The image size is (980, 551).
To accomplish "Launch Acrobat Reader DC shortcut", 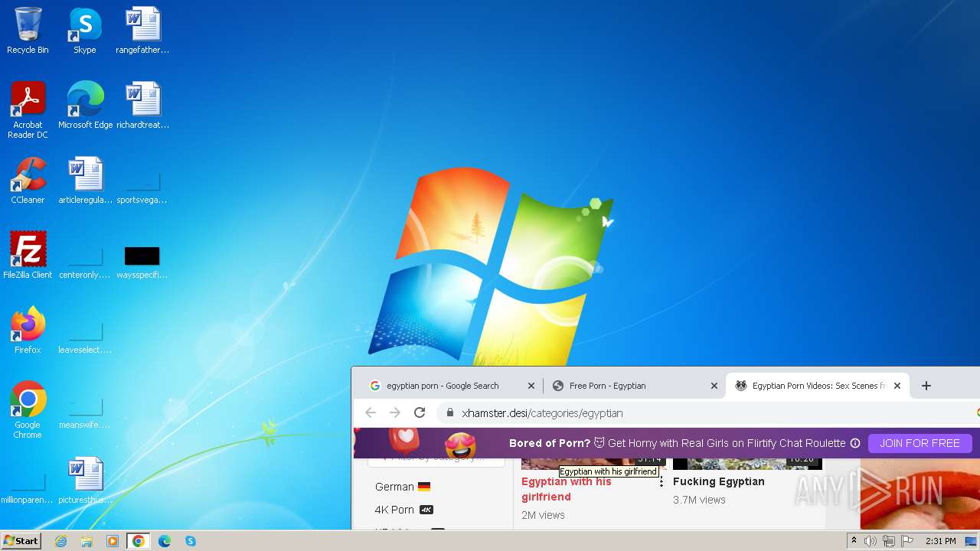I will click(28, 109).
